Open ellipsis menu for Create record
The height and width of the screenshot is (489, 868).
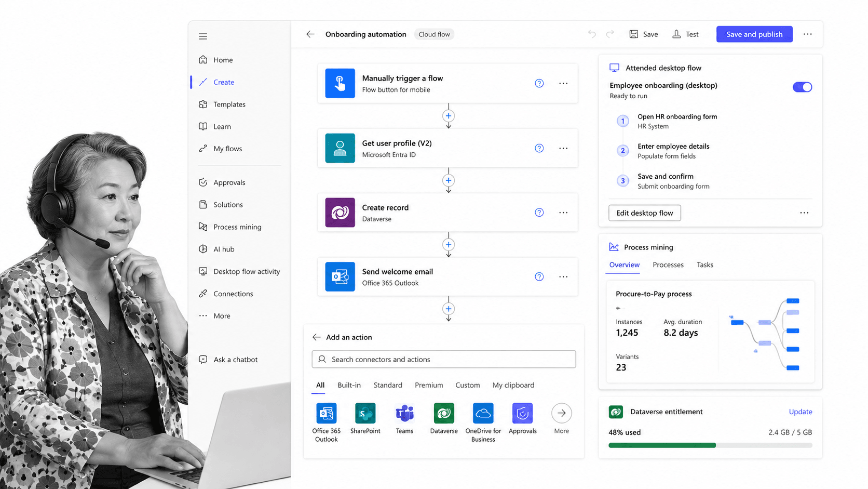(563, 213)
